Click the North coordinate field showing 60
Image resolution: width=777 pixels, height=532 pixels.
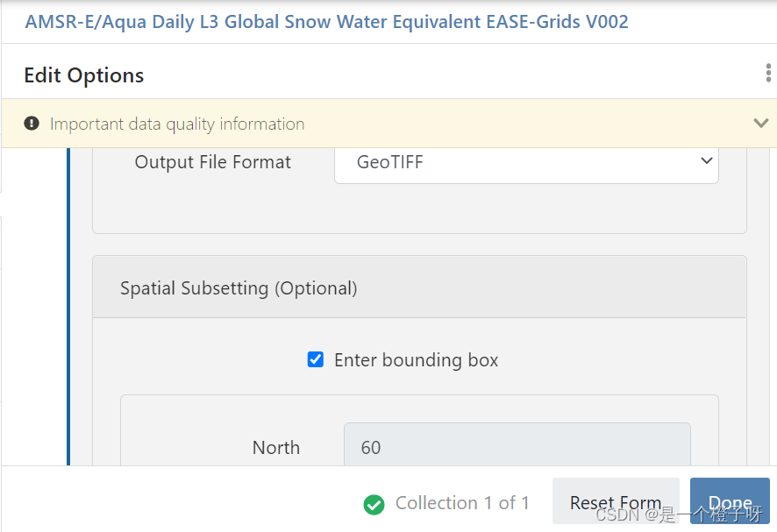point(516,447)
